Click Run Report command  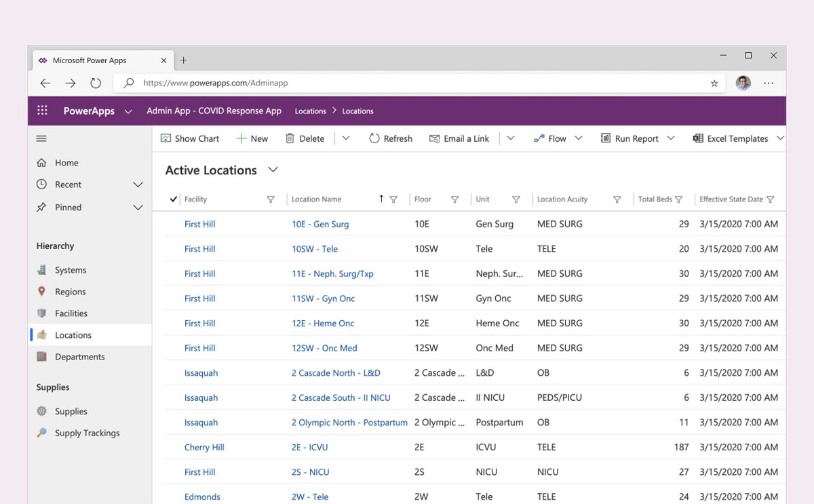[x=629, y=138]
